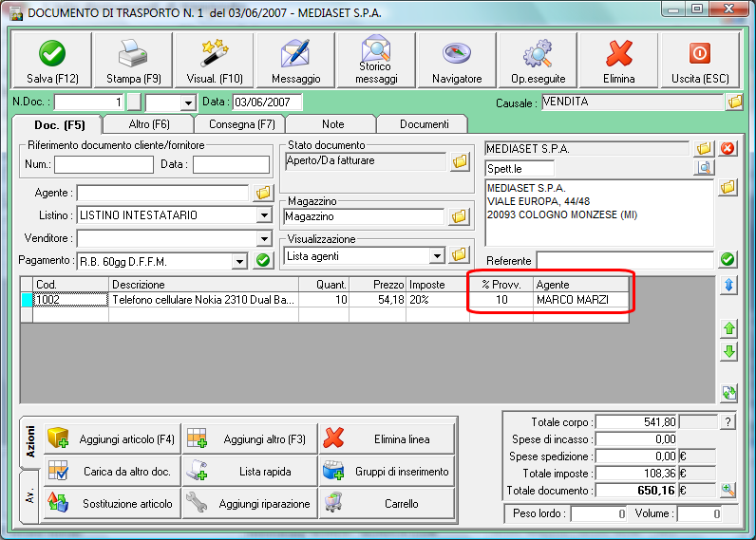
Task: Expand the Venditore dropdown
Action: pyautogui.click(x=264, y=238)
